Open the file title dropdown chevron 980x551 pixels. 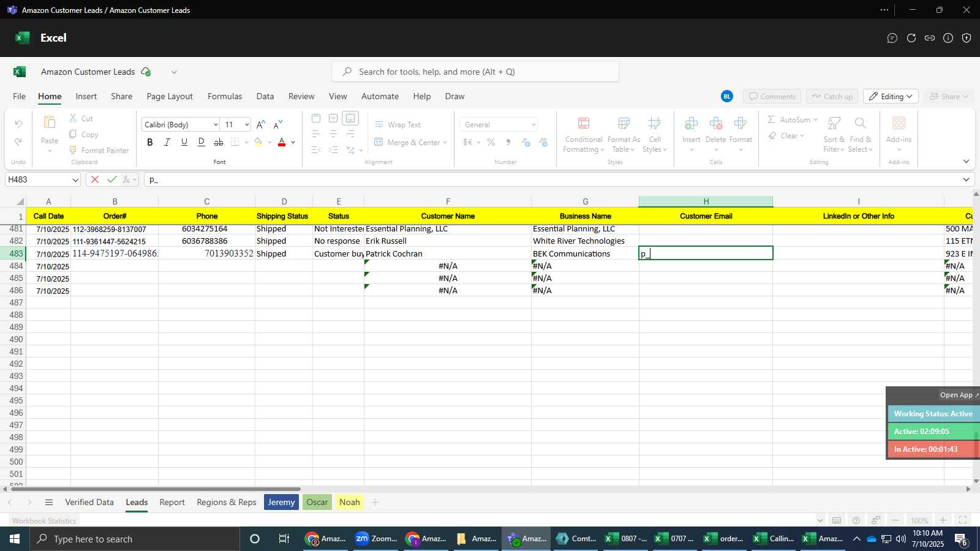pos(174,72)
